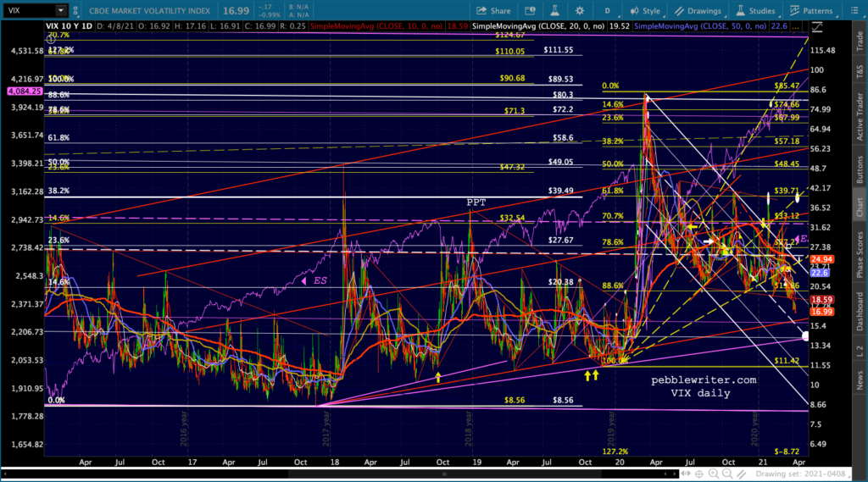Screen dimensions: 868x482
Task: Toggle the News sidebar panel
Action: (x=859, y=385)
